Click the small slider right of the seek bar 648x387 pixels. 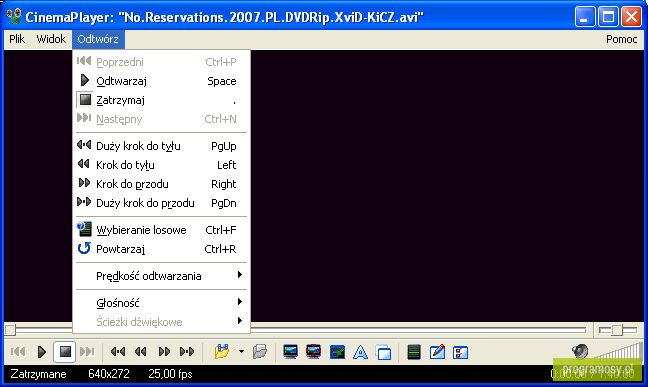[618, 330]
